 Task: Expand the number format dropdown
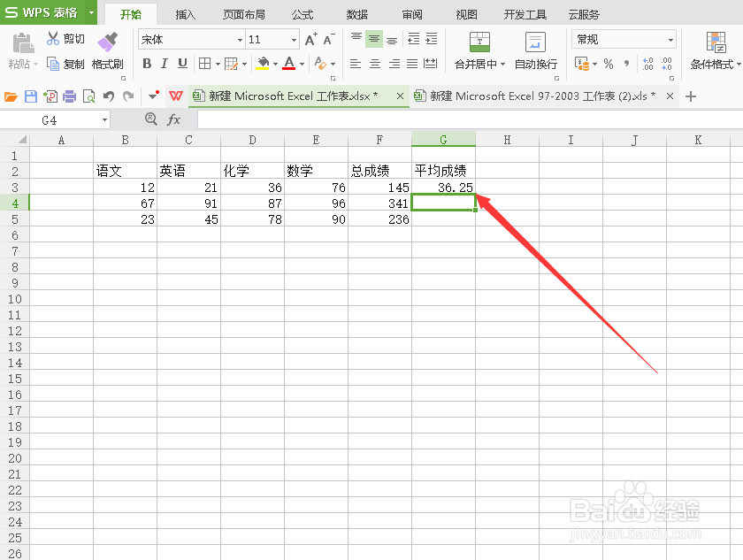pos(670,40)
